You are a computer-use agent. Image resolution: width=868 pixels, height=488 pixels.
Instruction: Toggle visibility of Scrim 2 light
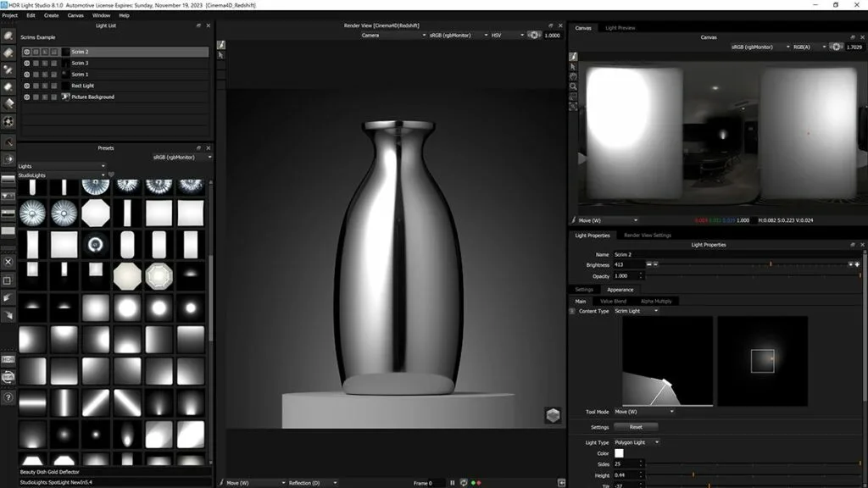pyautogui.click(x=26, y=52)
